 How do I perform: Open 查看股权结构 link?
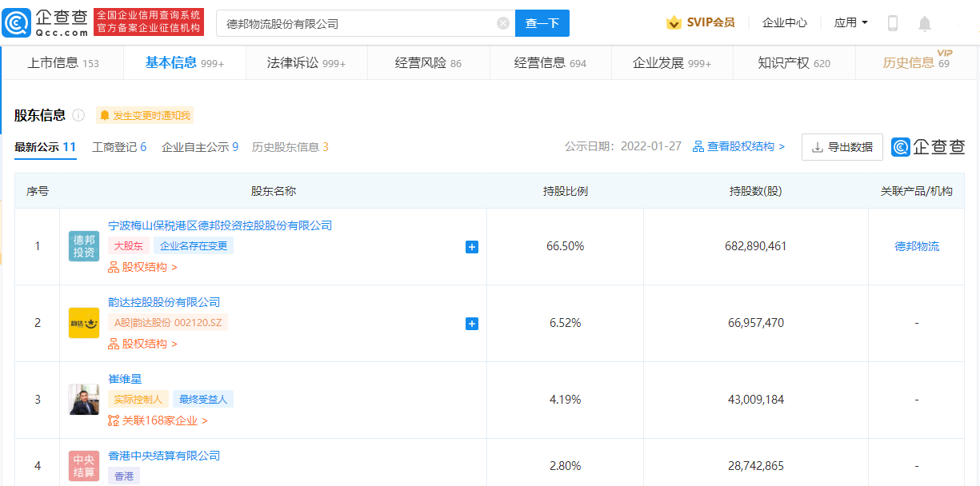(x=739, y=147)
